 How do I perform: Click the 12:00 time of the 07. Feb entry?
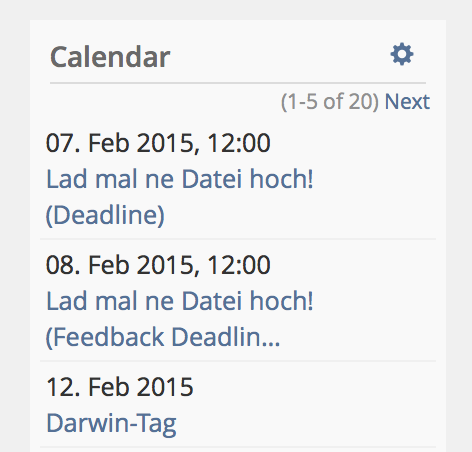pyautogui.click(x=238, y=143)
